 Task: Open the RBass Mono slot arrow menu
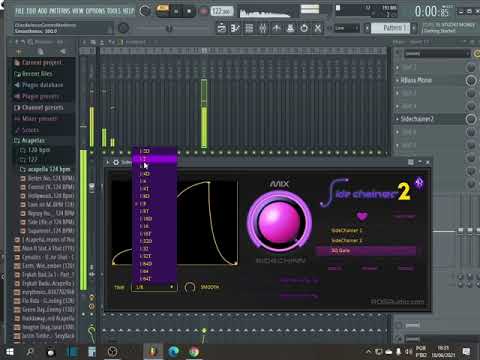coord(397,80)
